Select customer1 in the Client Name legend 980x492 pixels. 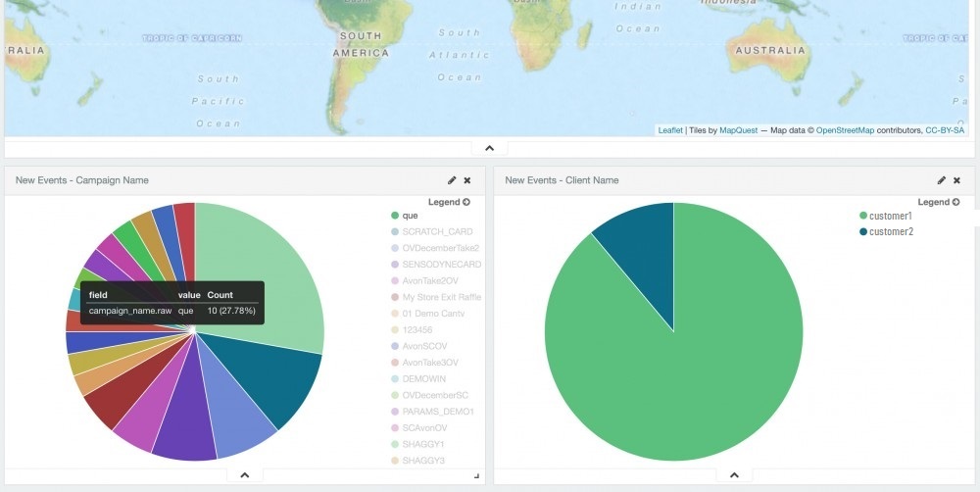tap(891, 216)
